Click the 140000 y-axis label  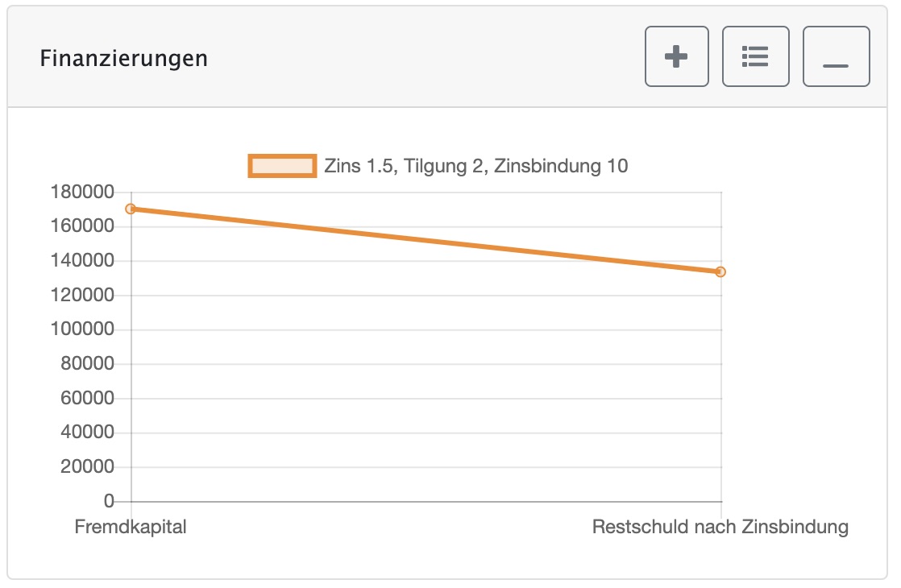[x=82, y=261]
